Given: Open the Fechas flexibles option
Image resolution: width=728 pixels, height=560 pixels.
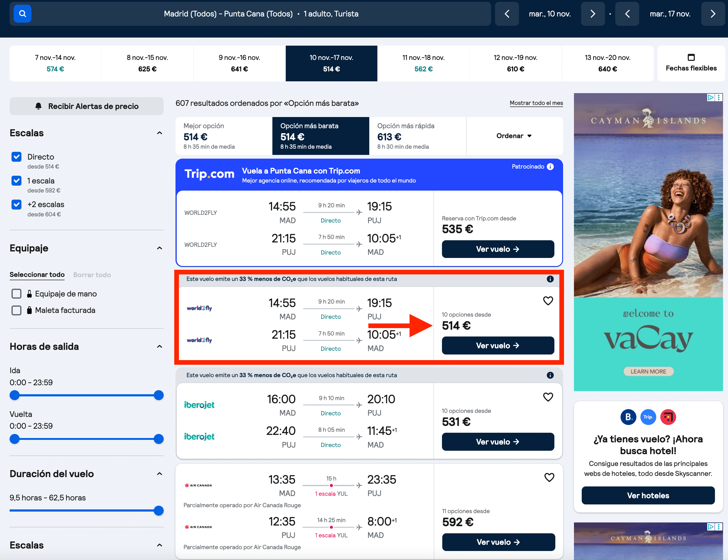Looking at the screenshot, I should tap(691, 63).
